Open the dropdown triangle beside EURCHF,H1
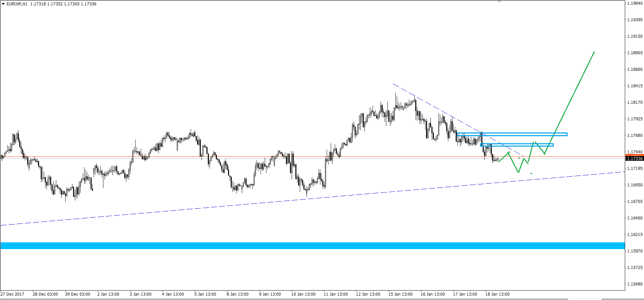This screenshot has height=300, width=644. (x=3, y=4)
